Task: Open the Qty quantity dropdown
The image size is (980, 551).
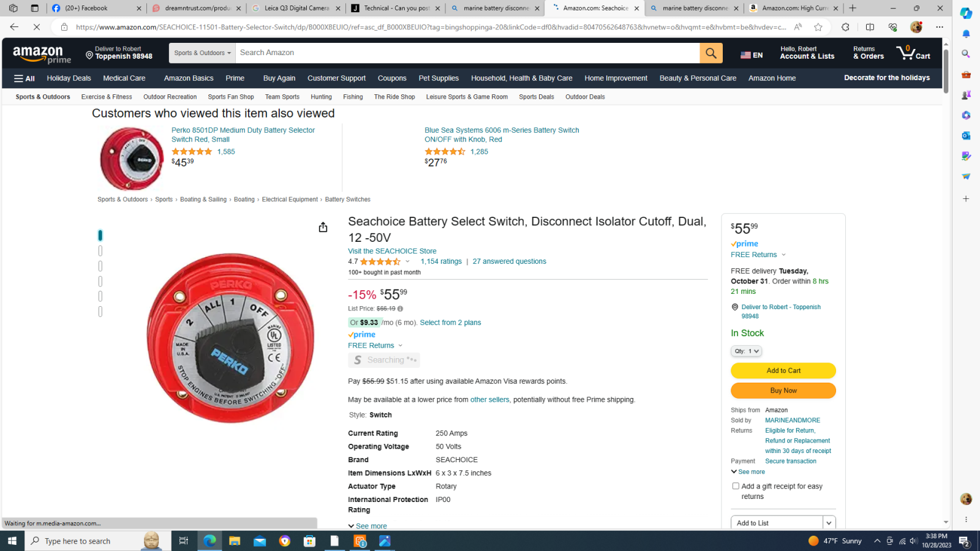Action: (746, 351)
